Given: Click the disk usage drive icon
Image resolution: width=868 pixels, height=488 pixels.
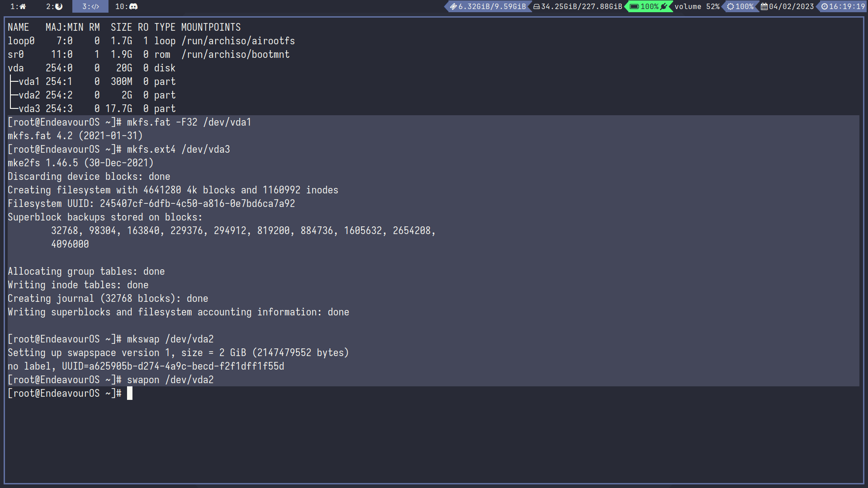Looking at the screenshot, I should pos(537,6).
